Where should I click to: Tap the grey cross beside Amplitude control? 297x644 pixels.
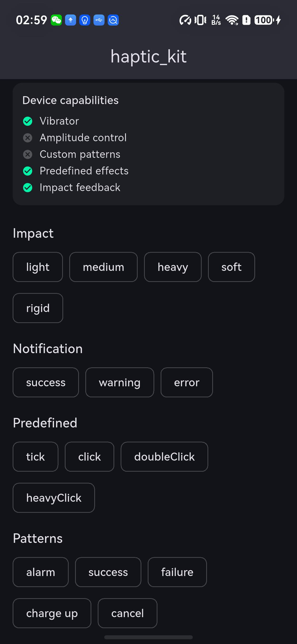(x=28, y=138)
